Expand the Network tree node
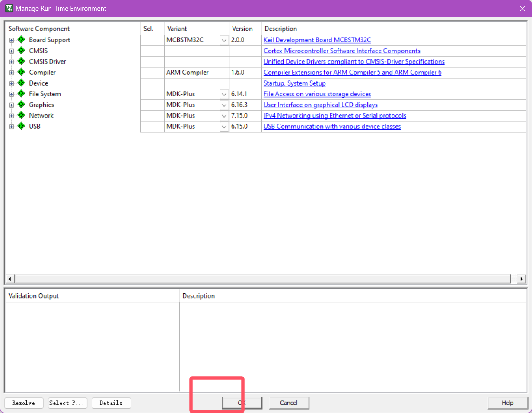The width and height of the screenshot is (532, 413). 12,116
